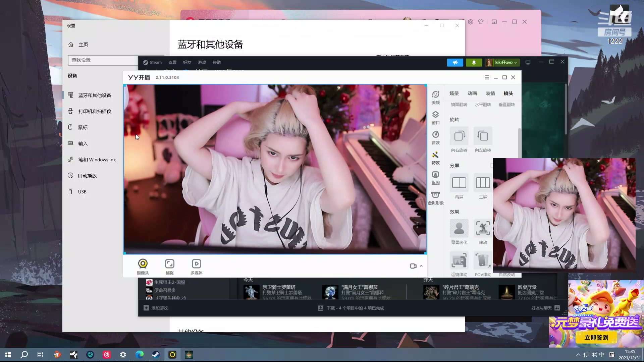Open Steam from the taskbar
This screenshot has width=644, height=362.
(156, 355)
